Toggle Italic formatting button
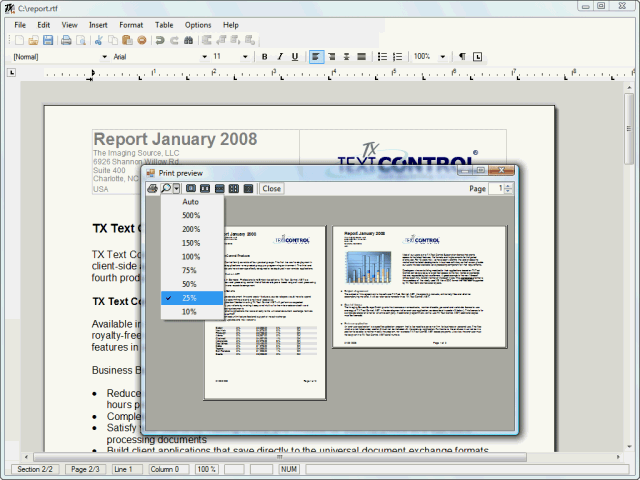Viewport: 640px width, 480px height. pyautogui.click(x=280, y=57)
